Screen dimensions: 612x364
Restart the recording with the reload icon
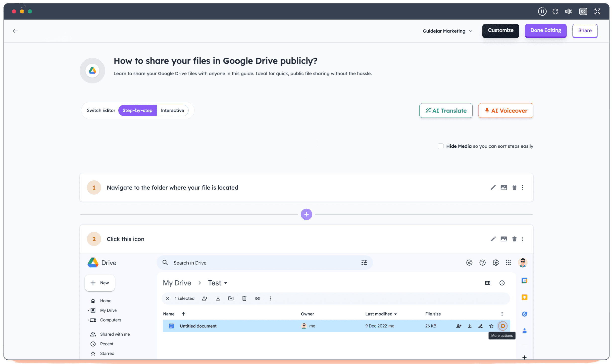click(x=556, y=11)
